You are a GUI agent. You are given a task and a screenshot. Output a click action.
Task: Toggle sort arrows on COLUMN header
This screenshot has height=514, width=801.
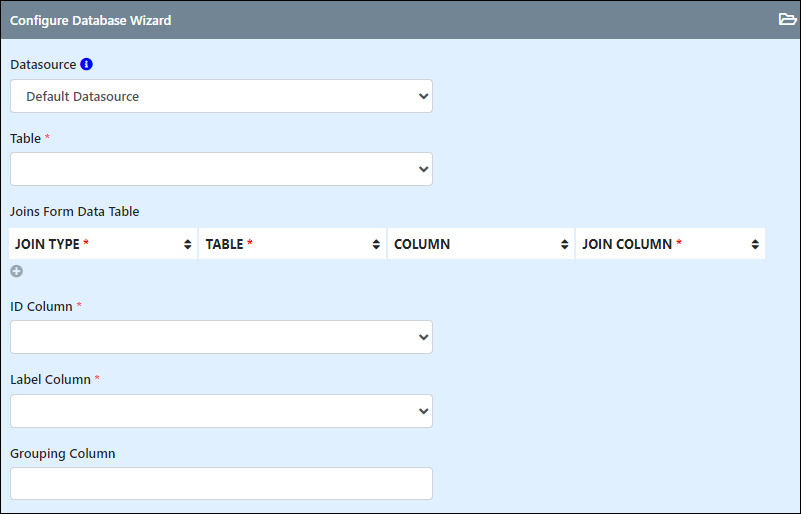point(564,244)
